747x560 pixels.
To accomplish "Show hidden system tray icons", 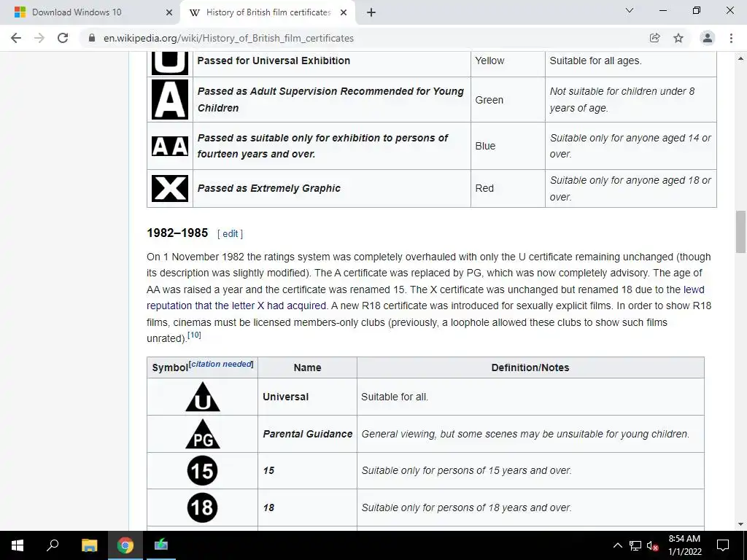I will click(617, 545).
